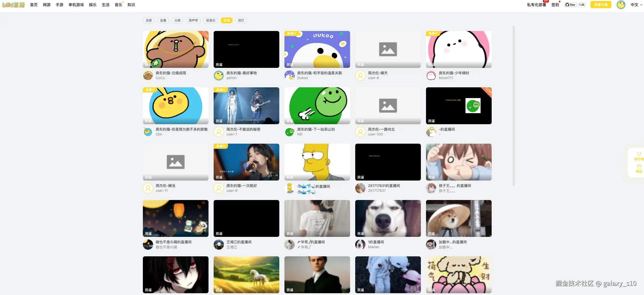Click 签到 to check in

coord(555,5)
